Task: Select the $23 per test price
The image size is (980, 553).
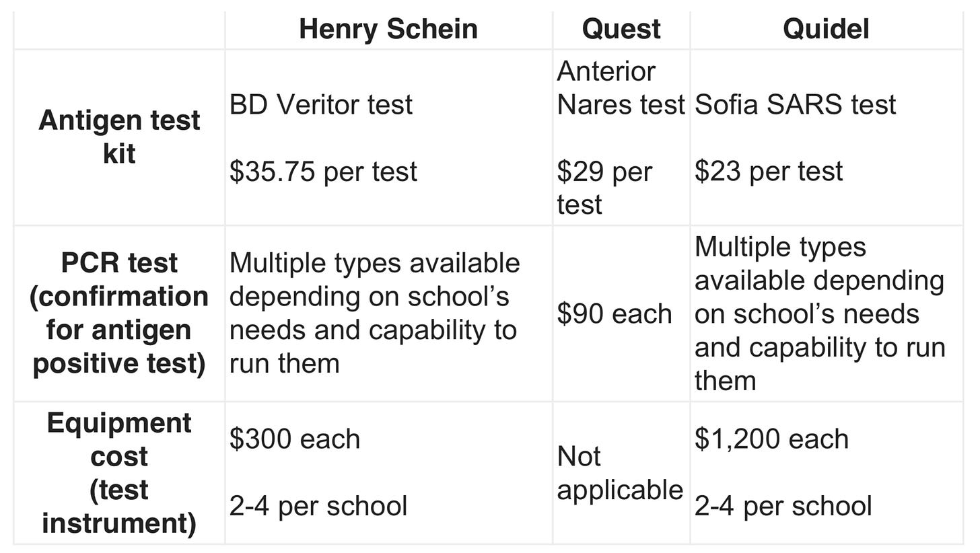Action: coord(769,171)
